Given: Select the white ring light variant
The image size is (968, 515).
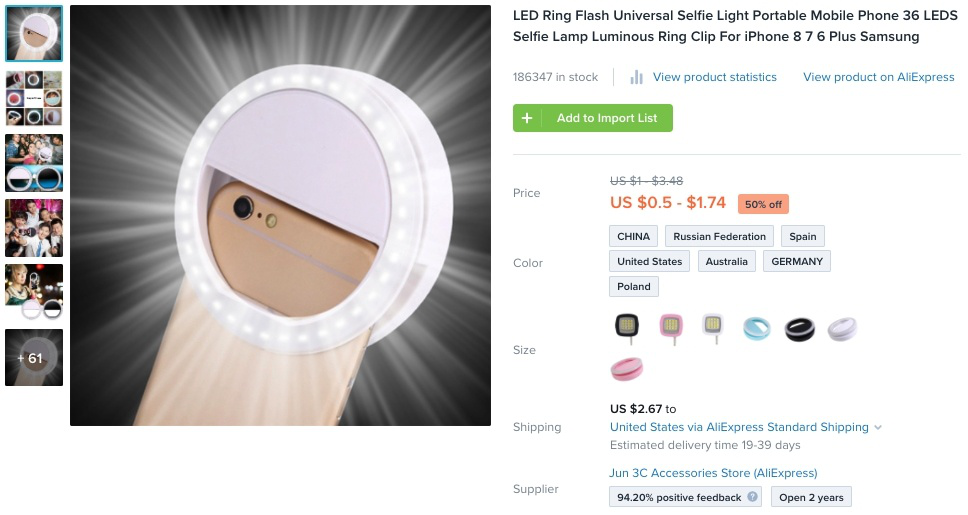Looking at the screenshot, I should coord(842,327).
